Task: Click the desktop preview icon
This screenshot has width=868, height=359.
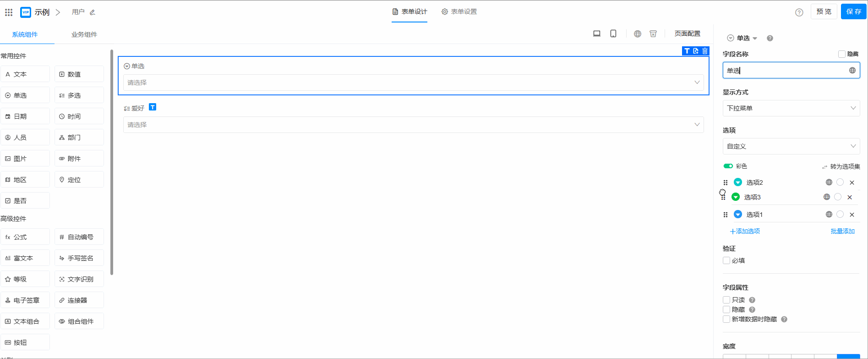Action: (596, 33)
